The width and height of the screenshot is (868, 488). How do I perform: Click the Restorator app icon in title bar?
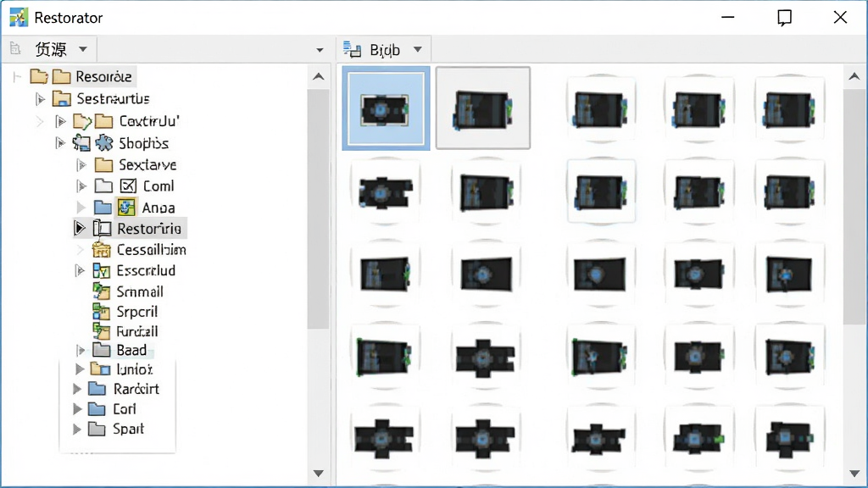pyautogui.click(x=19, y=18)
